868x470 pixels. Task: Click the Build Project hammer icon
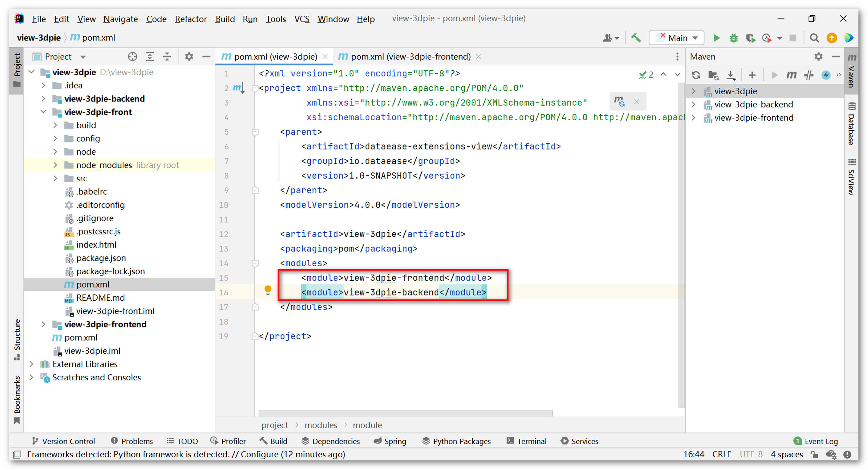pyautogui.click(x=636, y=38)
